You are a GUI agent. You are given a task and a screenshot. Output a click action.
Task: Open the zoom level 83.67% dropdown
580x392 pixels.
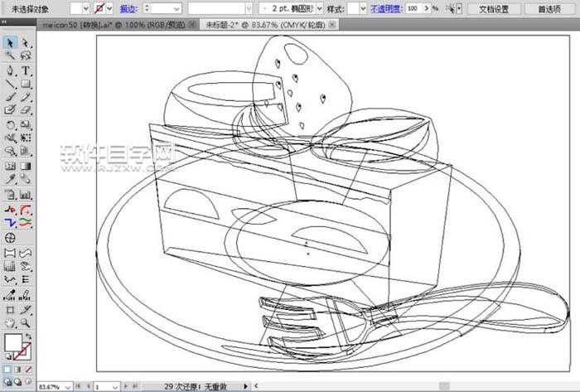(x=68, y=387)
